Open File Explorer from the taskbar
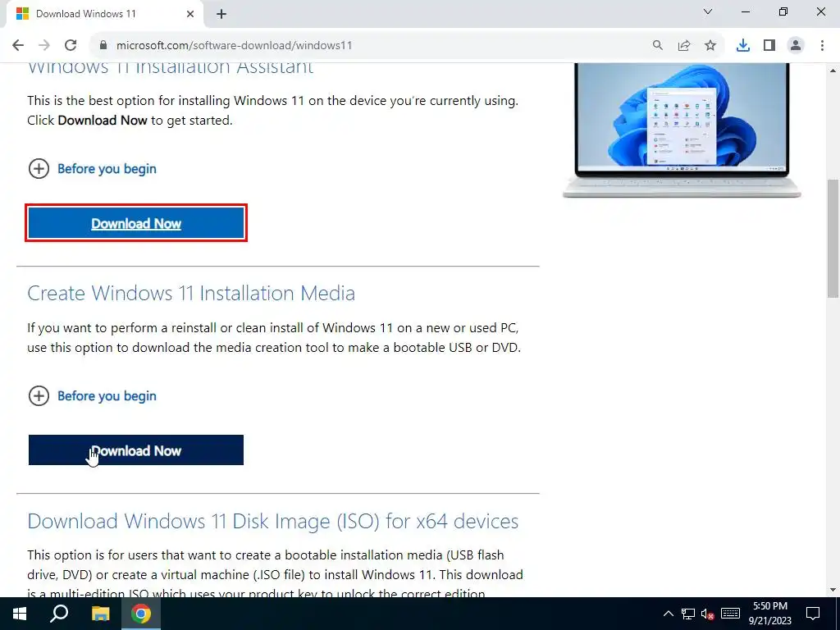 click(x=100, y=614)
